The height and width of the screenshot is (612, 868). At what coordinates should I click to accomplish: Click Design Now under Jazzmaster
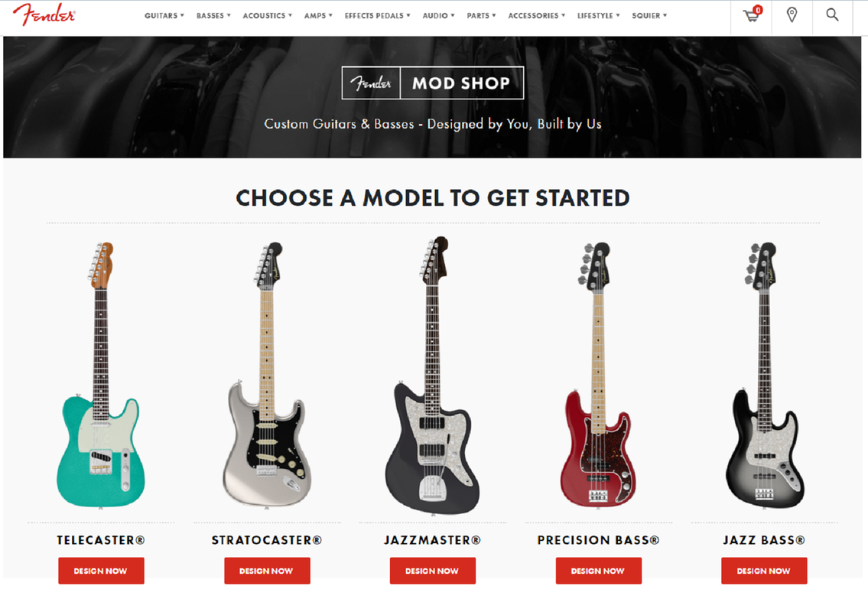click(432, 571)
